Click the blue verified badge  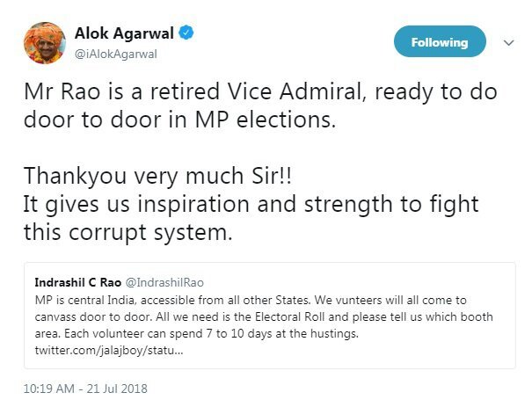pos(187,33)
